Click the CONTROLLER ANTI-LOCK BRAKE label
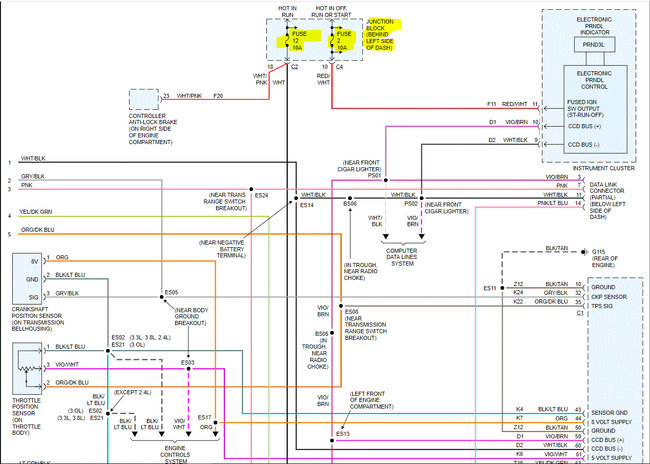 click(x=153, y=129)
